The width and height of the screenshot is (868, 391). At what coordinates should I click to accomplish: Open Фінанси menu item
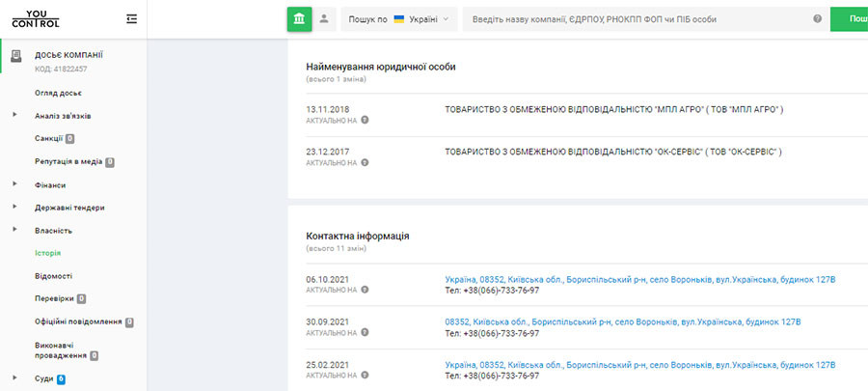point(50,185)
